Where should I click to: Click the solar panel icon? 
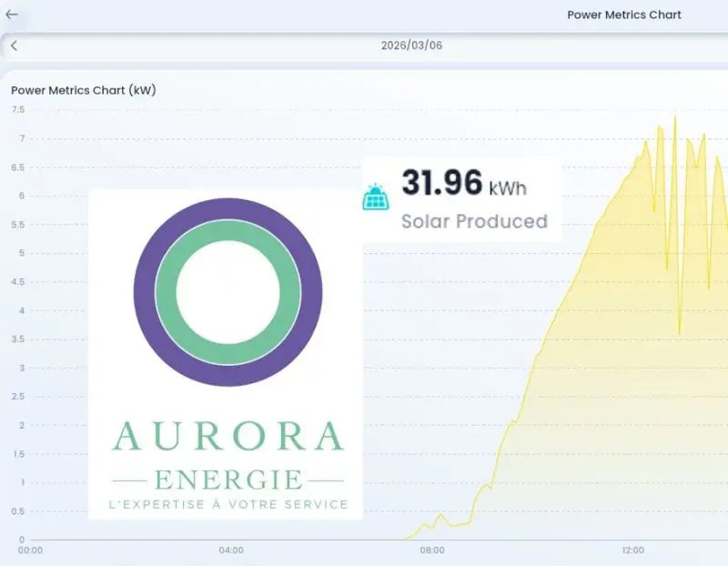[375, 197]
